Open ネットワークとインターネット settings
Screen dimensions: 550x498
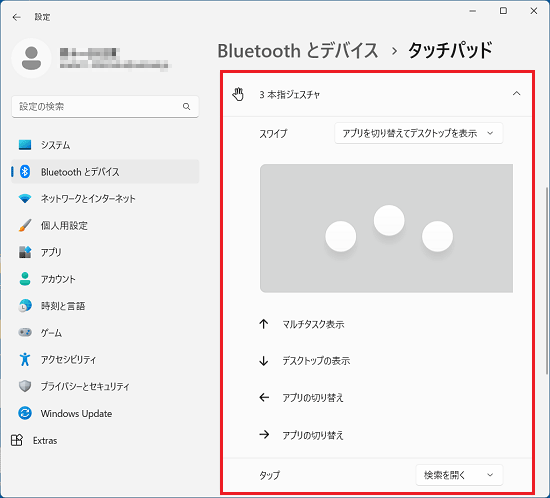105,198
